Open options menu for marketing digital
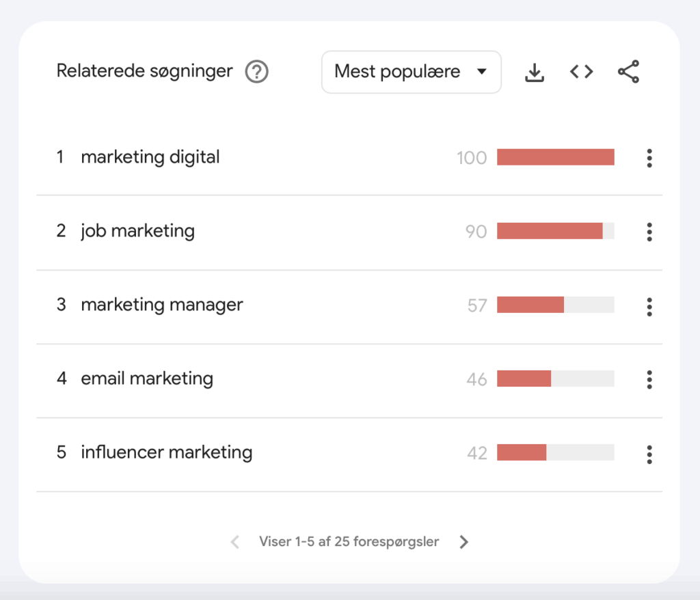Screen dimensions: 700x600 pos(649,158)
